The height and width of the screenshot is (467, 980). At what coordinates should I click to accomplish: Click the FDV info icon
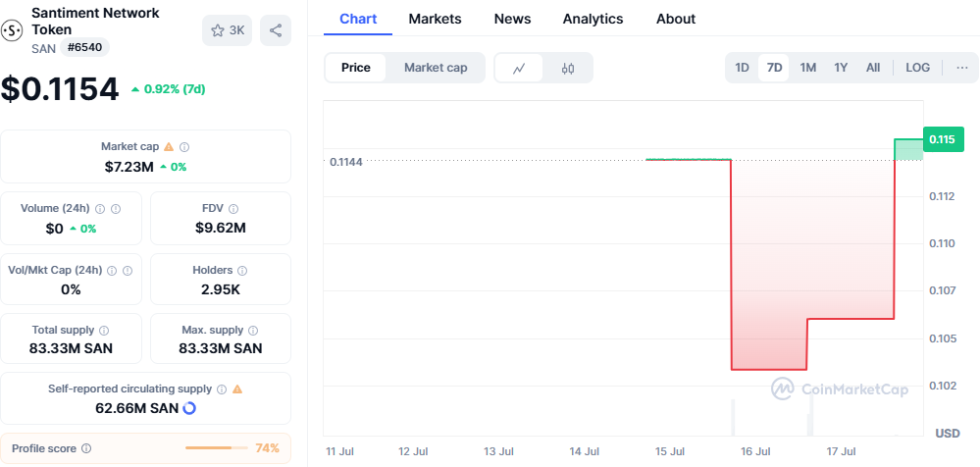point(233,209)
